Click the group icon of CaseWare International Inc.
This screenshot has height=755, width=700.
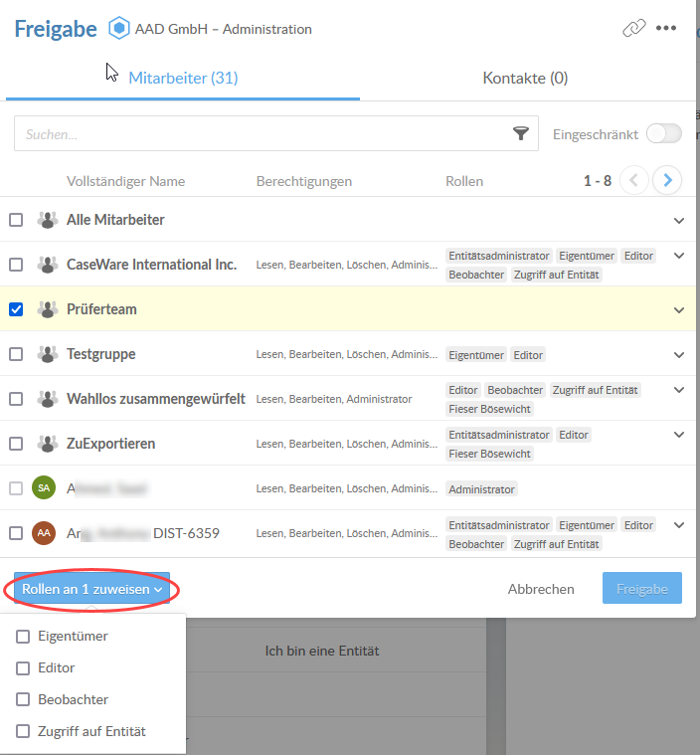[x=48, y=265]
